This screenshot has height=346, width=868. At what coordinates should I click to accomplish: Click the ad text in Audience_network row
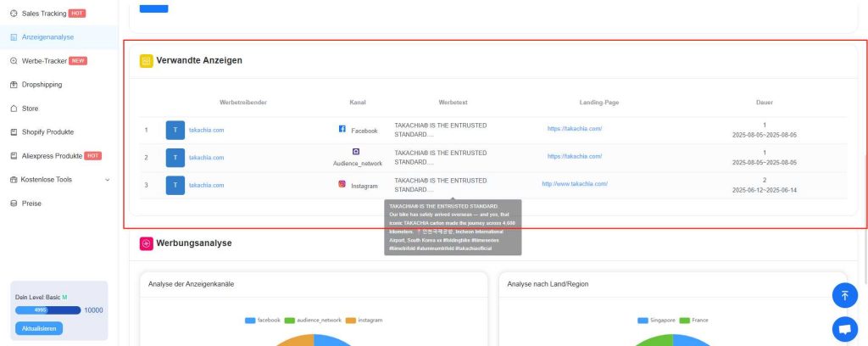tap(441, 158)
